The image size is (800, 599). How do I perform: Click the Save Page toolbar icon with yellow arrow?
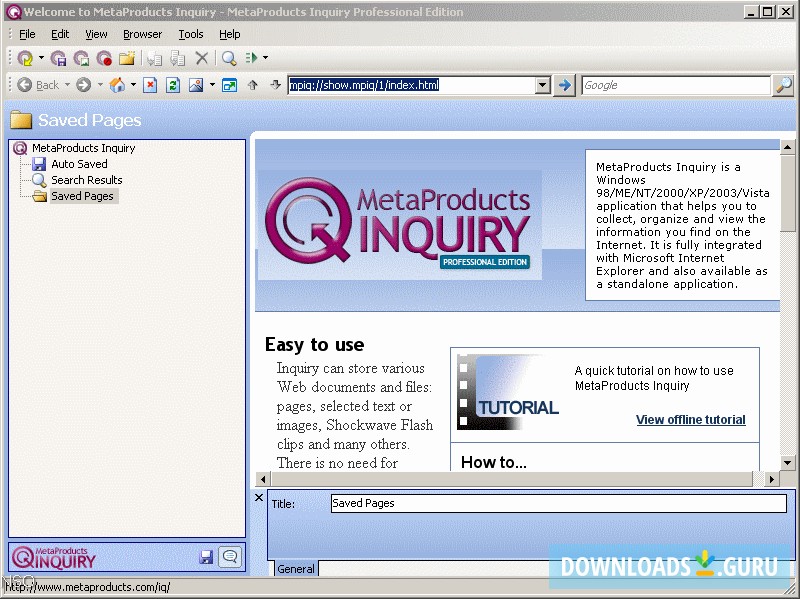pyautogui.click(x=25, y=58)
